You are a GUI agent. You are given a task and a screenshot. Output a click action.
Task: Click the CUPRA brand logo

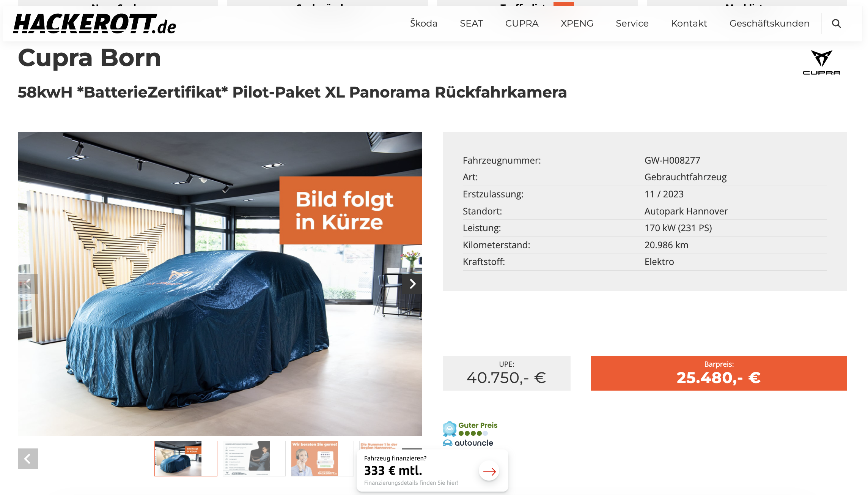point(821,63)
